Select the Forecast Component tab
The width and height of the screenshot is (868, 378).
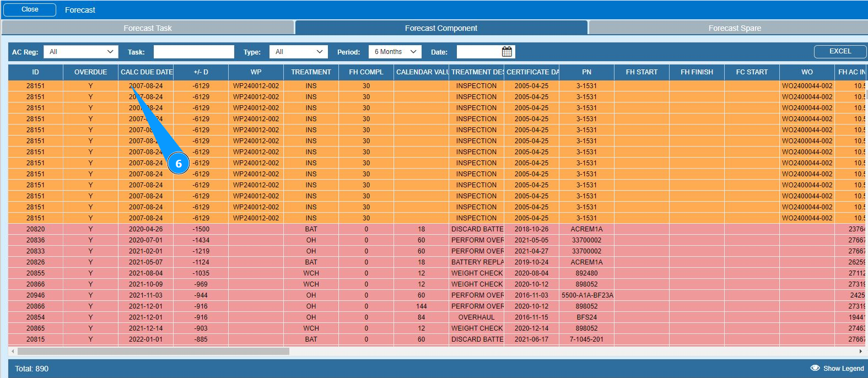441,28
